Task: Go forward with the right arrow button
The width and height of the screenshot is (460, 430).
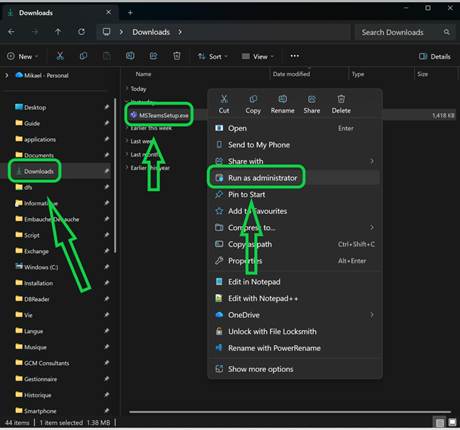Action: [x=35, y=32]
